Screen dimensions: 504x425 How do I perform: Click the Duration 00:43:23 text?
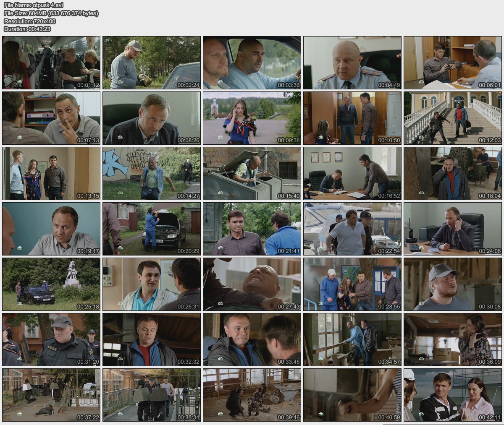(27, 29)
